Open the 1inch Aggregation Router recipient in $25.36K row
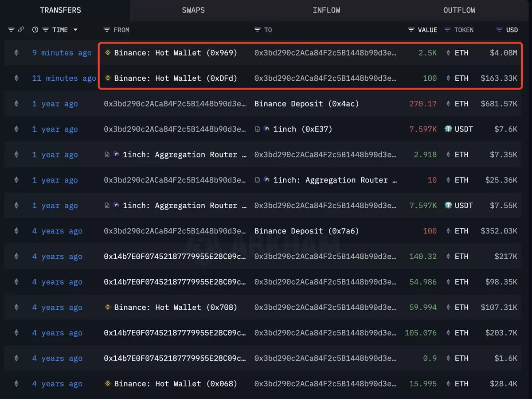Image resolution: width=532 pixels, height=399 pixels. coord(335,180)
